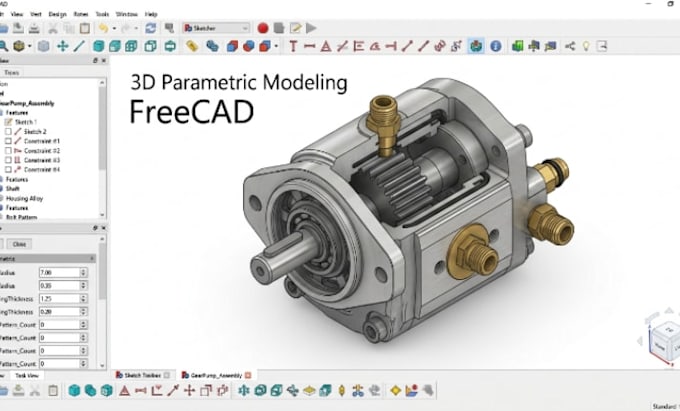Viewport: 680px width, 411px height.
Task: Select the Housing Alloy tree item
Action: click(x=24, y=199)
